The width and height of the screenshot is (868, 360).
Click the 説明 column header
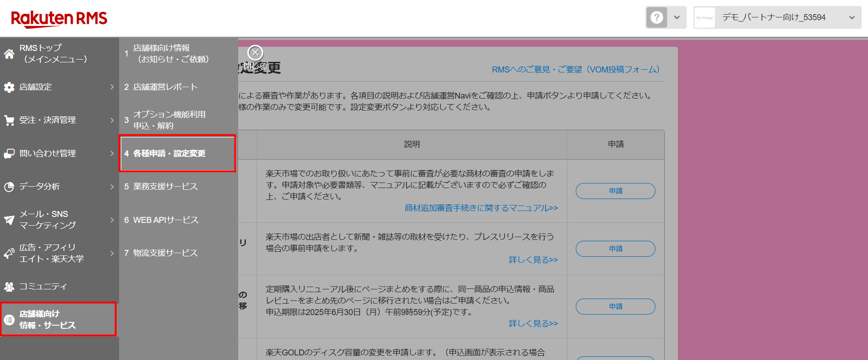pyautogui.click(x=412, y=144)
